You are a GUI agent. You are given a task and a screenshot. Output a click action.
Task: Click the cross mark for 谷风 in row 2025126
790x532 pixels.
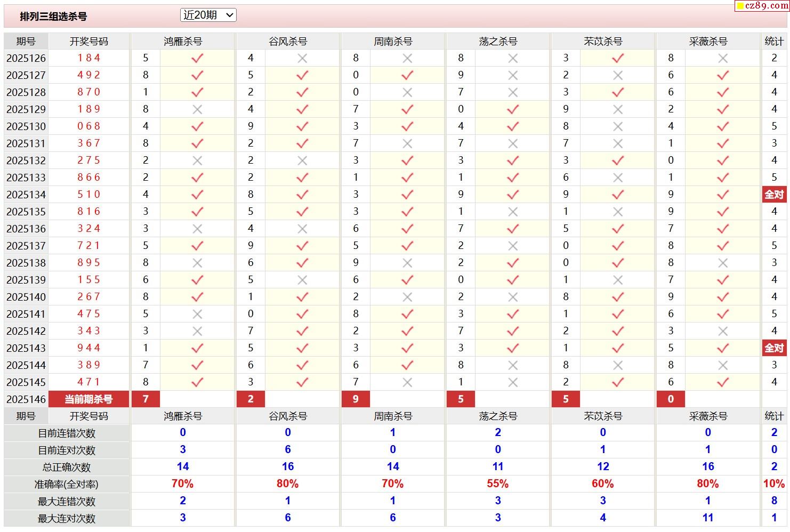tap(302, 58)
